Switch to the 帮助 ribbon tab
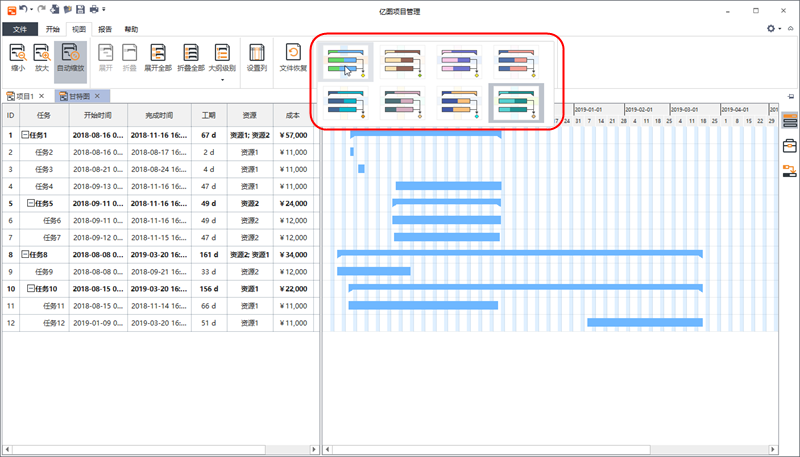This screenshot has width=800, height=457. pos(131,29)
